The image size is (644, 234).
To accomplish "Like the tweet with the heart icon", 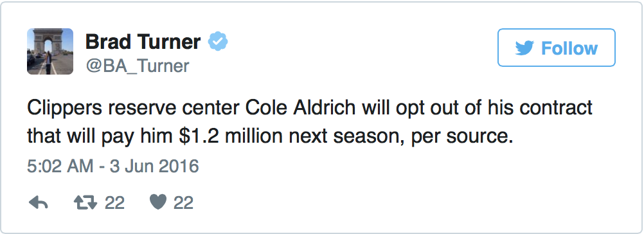I will 158,203.
